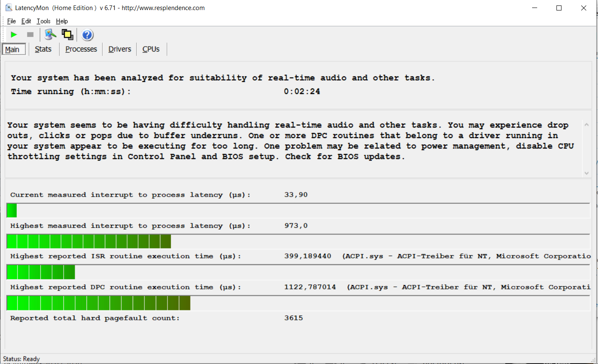The width and height of the screenshot is (598, 364).
Task: Select the time running value 0:02:24
Action: 302,91
